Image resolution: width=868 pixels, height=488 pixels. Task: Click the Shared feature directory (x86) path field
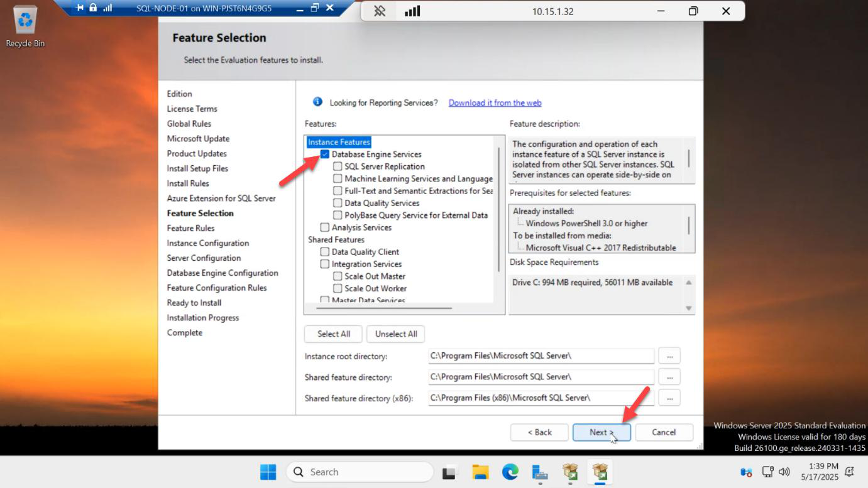(x=541, y=398)
